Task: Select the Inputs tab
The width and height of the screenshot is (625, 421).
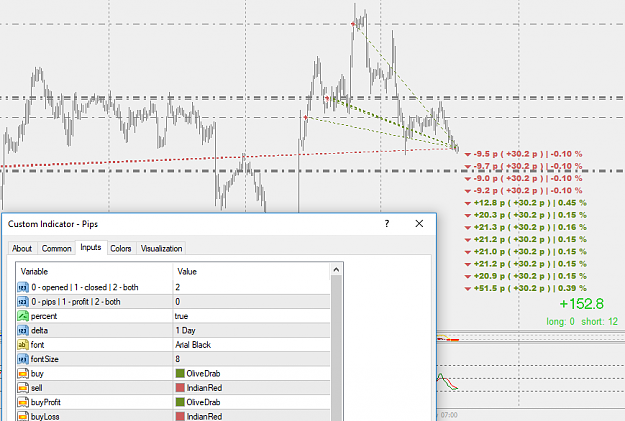Action: tap(91, 247)
